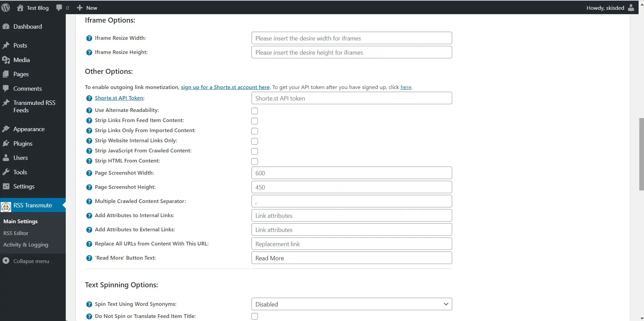
Task: Expand the RSS Transmute submenu arrow
Action: (63, 205)
